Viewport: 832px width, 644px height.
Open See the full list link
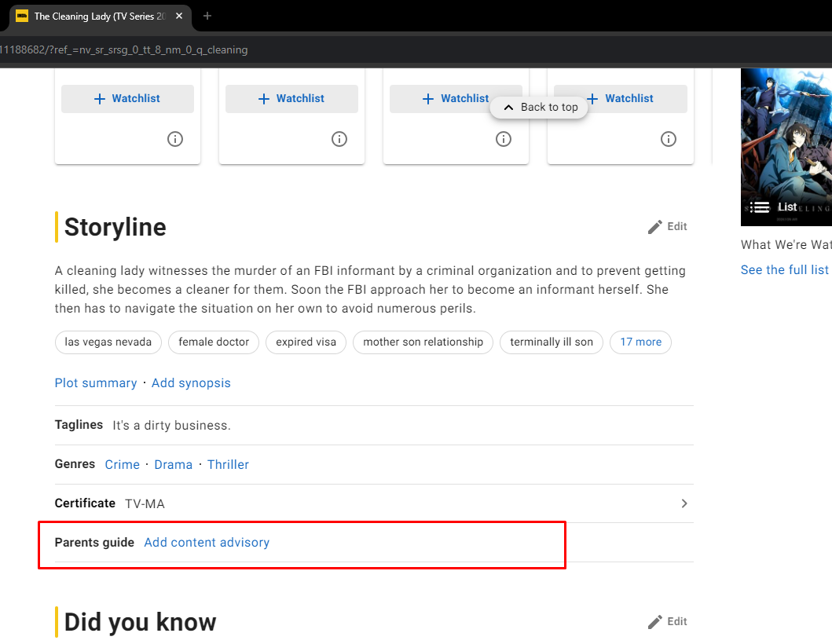point(785,270)
